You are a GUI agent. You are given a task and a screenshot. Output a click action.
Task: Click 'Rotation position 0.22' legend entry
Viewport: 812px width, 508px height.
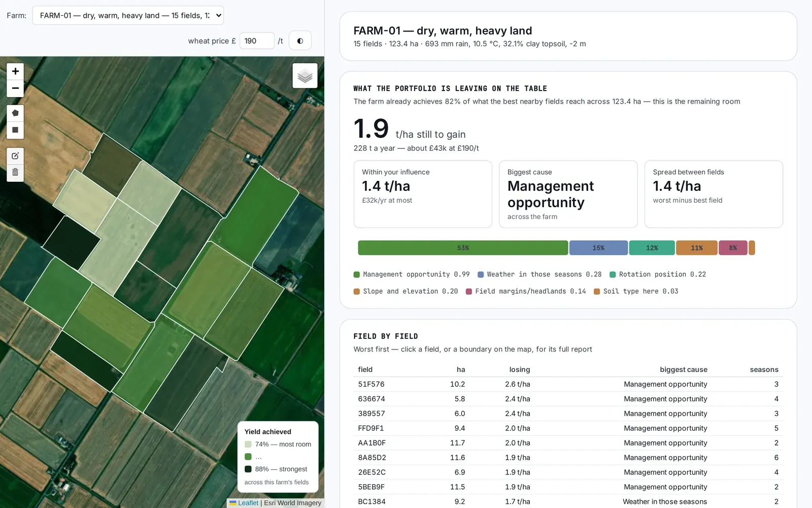coord(658,274)
